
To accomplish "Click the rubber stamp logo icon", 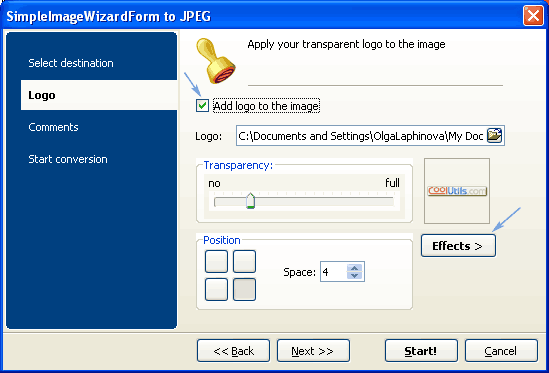I will 216,61.
